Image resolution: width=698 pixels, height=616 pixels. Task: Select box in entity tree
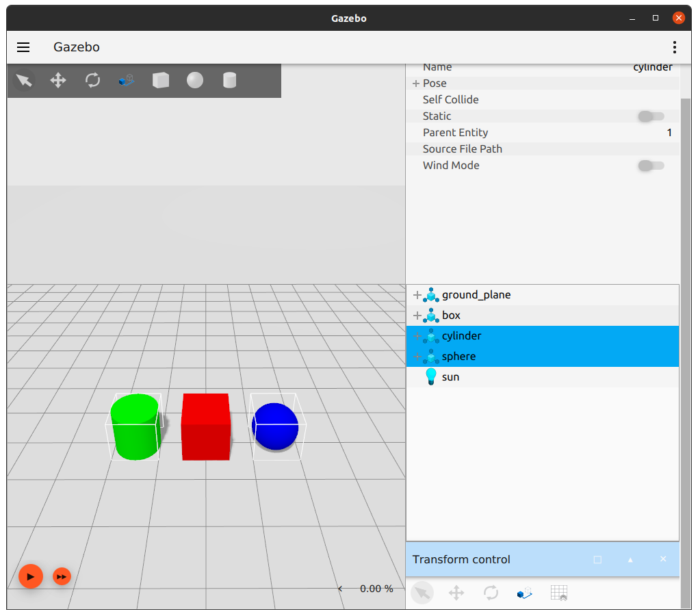tap(543, 316)
